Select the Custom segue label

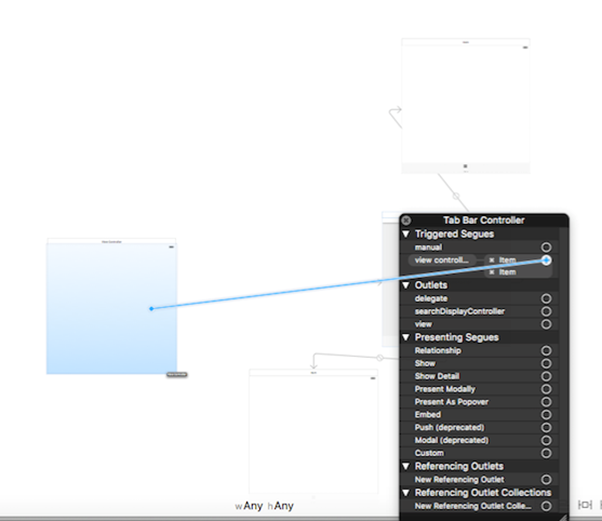click(429, 453)
